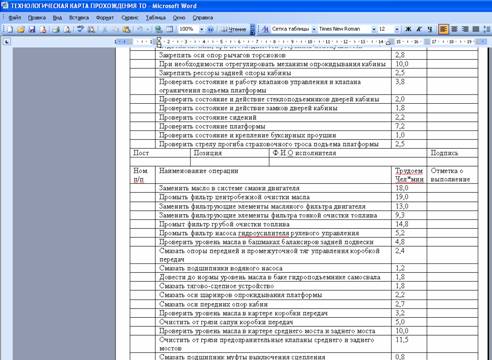Click the tab selector at ruler corner
Screen dimensions: 492x360
tap(6, 42)
